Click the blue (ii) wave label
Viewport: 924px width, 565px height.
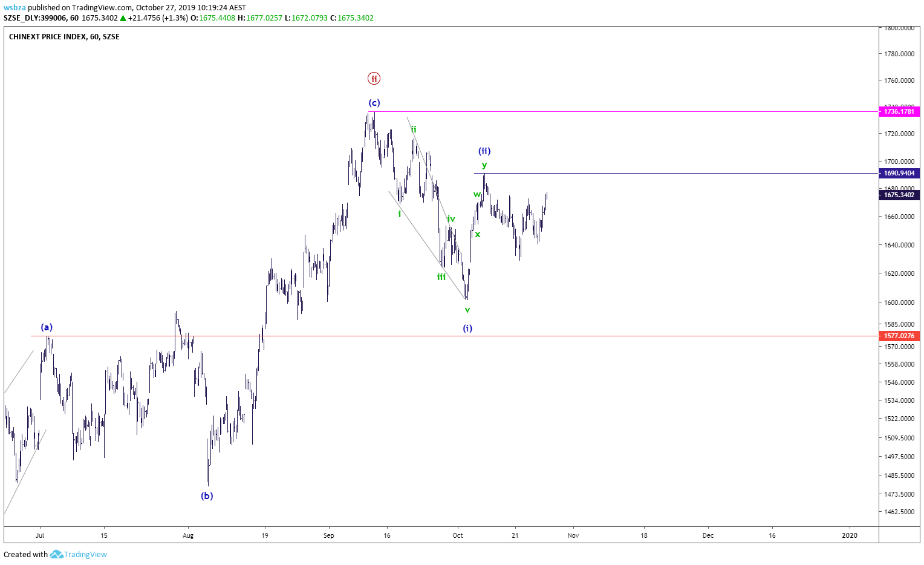484,151
